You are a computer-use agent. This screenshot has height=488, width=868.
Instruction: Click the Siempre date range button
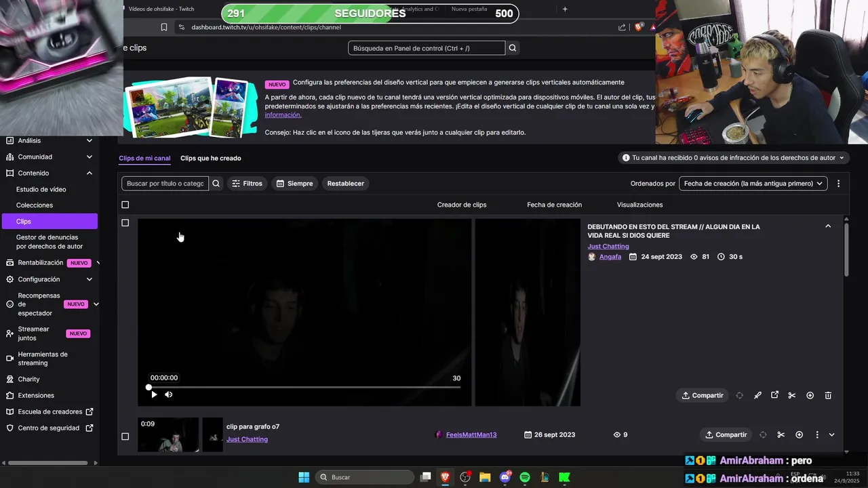pyautogui.click(x=294, y=184)
